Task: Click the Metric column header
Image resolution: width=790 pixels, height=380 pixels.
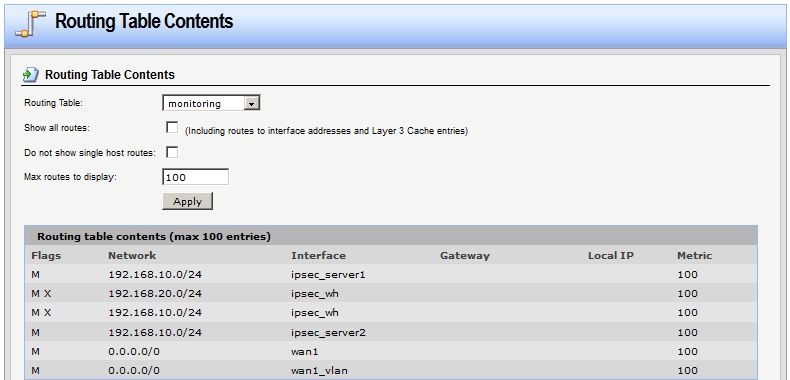Action: [694, 256]
